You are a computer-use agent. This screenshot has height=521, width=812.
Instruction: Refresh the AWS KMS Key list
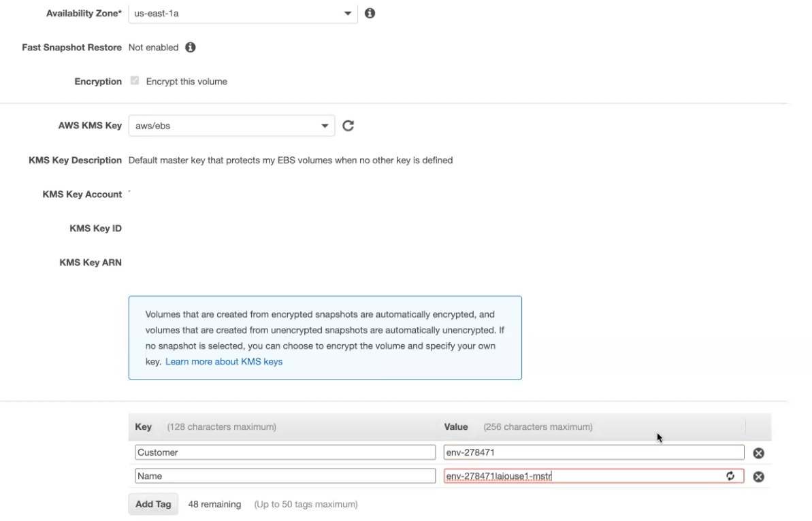click(348, 125)
